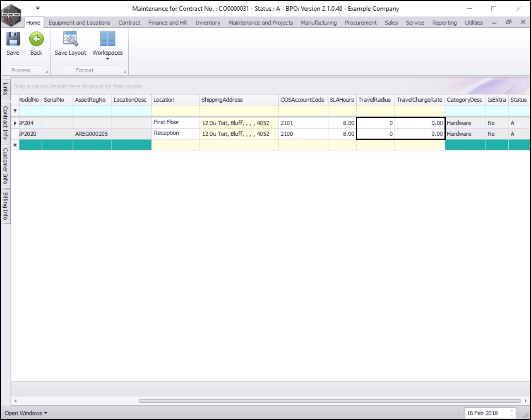Sort by the Status column header
Image resolution: width=531 pixels, height=420 pixels.
tap(519, 100)
